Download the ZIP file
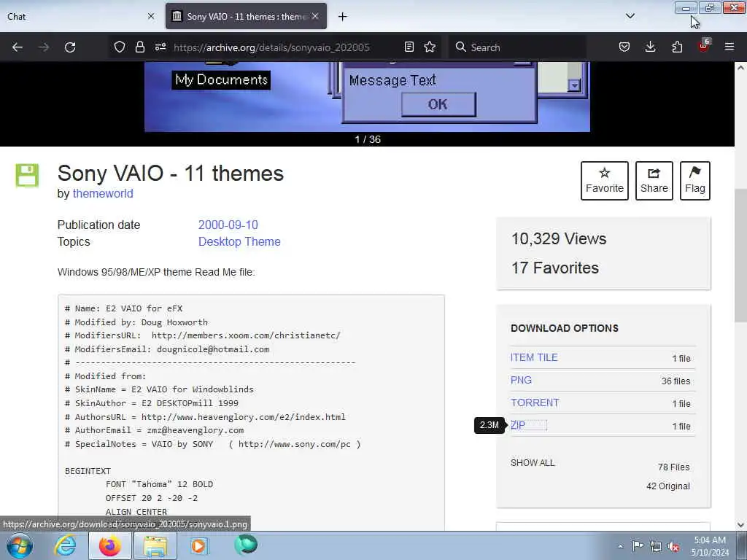 (x=518, y=425)
